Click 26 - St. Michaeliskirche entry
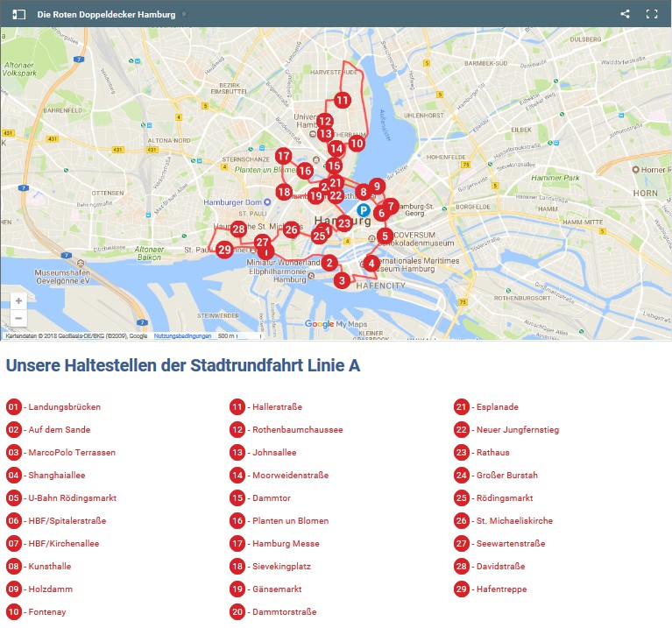672x628 pixels. (x=504, y=520)
